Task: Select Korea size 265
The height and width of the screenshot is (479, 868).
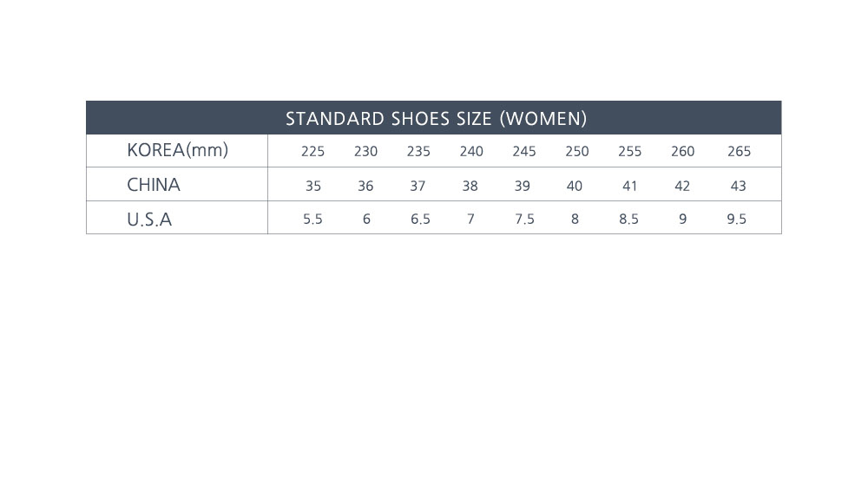Action: coord(739,151)
